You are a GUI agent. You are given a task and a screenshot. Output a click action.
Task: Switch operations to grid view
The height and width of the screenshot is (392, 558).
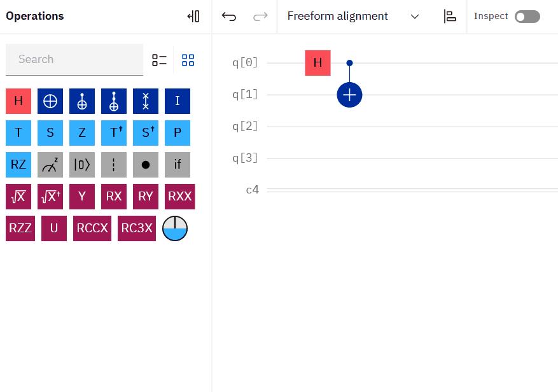pos(188,60)
